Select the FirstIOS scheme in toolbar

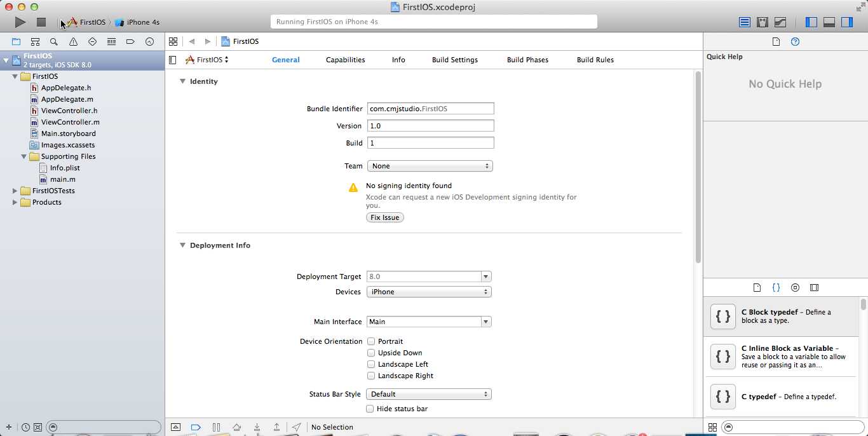point(87,22)
